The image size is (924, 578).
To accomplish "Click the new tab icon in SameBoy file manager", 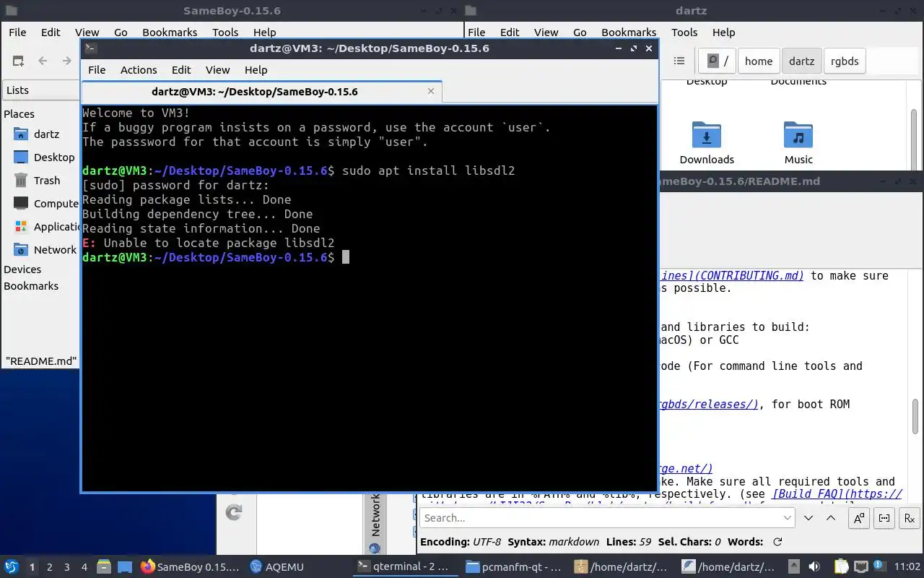I will click(x=18, y=61).
